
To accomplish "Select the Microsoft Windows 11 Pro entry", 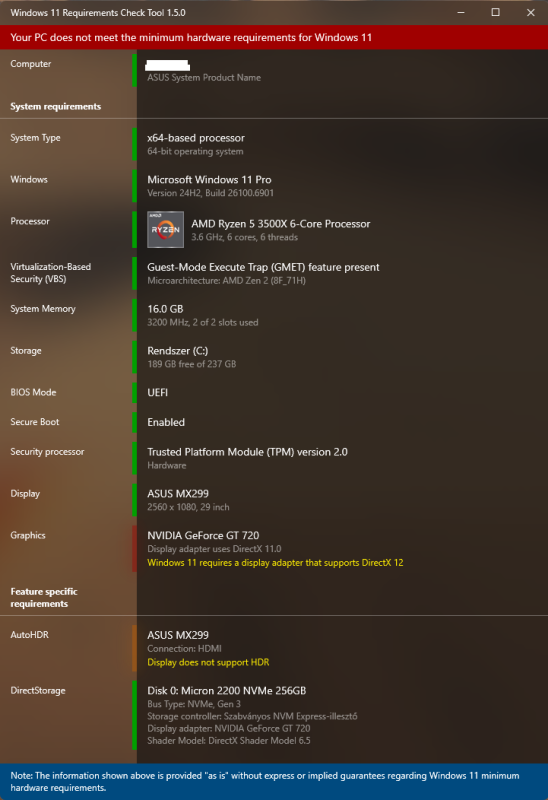I will pos(209,180).
